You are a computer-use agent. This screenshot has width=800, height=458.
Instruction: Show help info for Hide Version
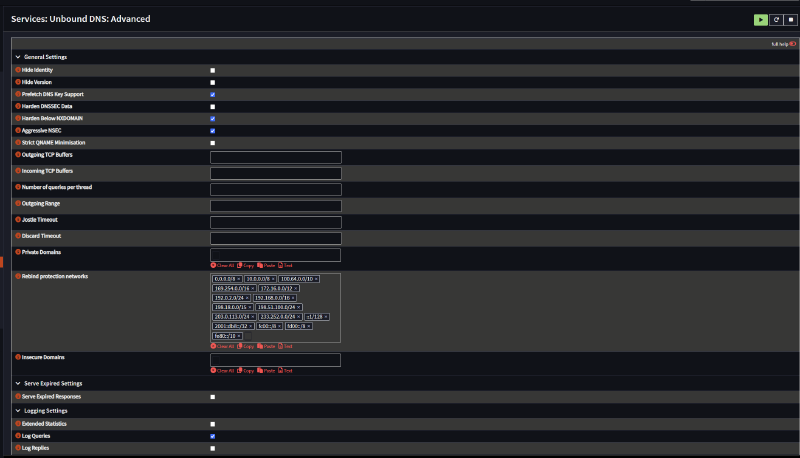click(18, 82)
